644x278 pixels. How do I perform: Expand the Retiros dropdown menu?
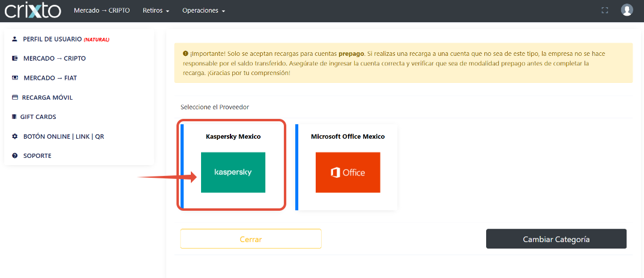click(156, 11)
